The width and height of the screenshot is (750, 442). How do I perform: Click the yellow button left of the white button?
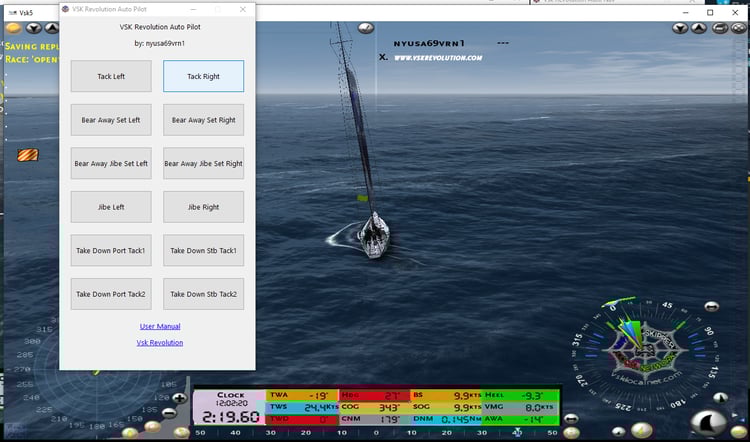pyautogui.click(x=571, y=433)
